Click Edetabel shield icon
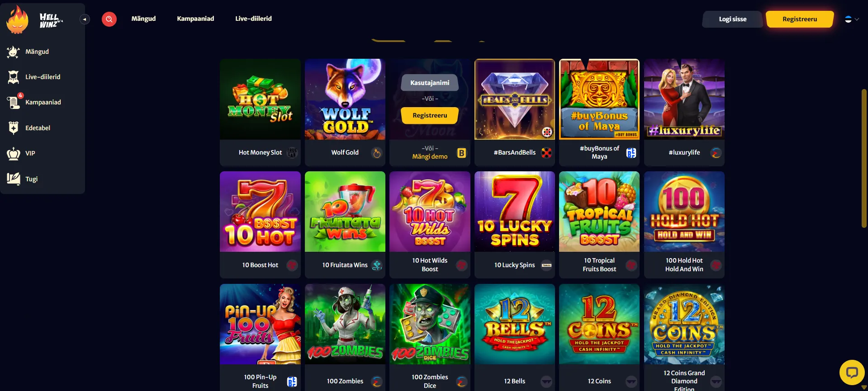868x391 pixels. [x=14, y=128]
